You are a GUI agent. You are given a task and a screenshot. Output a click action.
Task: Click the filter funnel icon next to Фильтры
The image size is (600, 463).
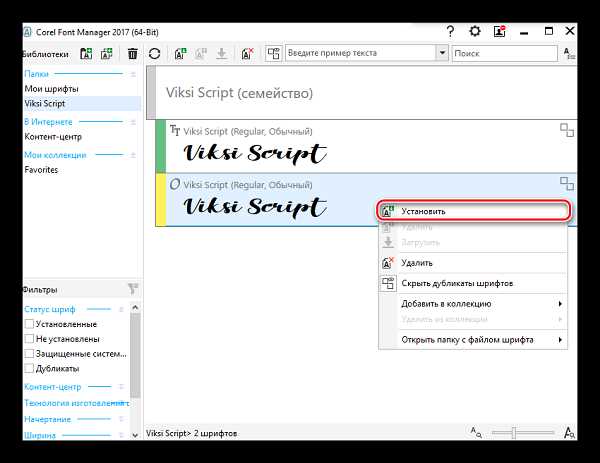[x=133, y=289]
